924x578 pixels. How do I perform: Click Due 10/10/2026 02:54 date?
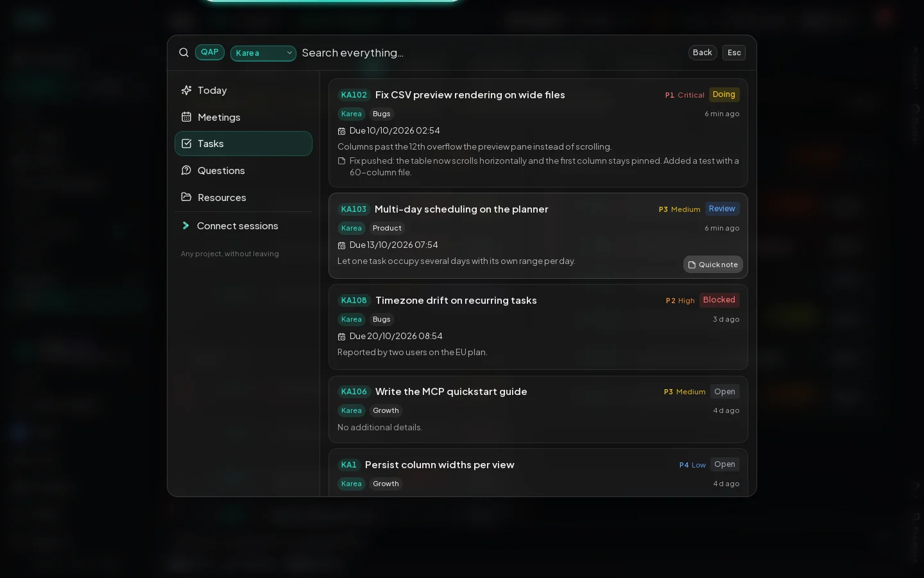tap(395, 131)
